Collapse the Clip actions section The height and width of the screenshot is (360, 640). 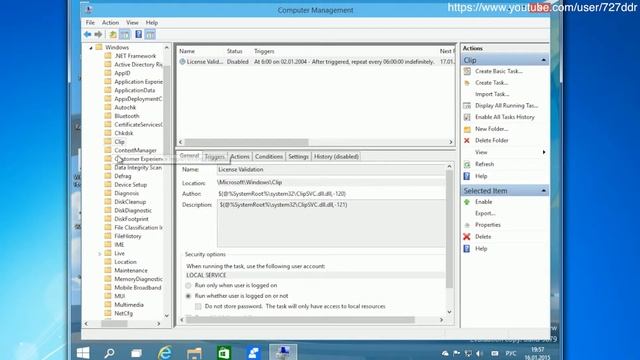click(544, 60)
